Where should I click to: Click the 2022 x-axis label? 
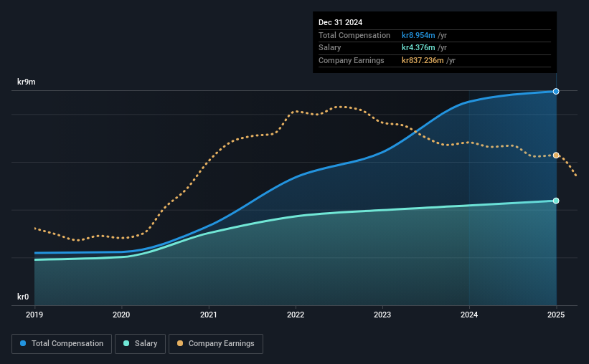296,315
